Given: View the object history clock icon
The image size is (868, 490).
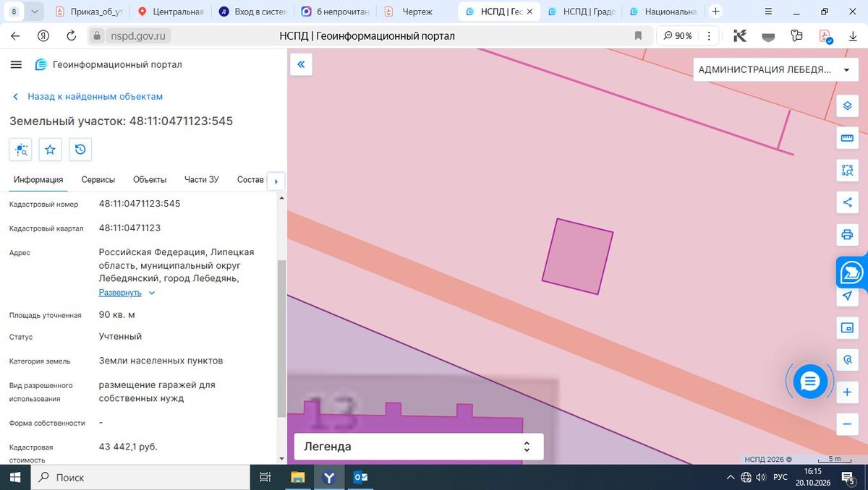Looking at the screenshot, I should [x=80, y=150].
